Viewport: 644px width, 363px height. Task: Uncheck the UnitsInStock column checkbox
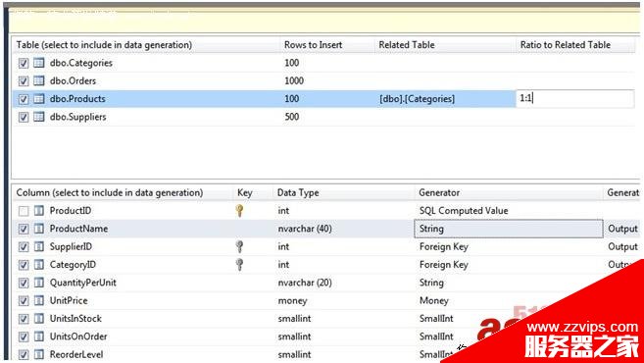pos(24,319)
